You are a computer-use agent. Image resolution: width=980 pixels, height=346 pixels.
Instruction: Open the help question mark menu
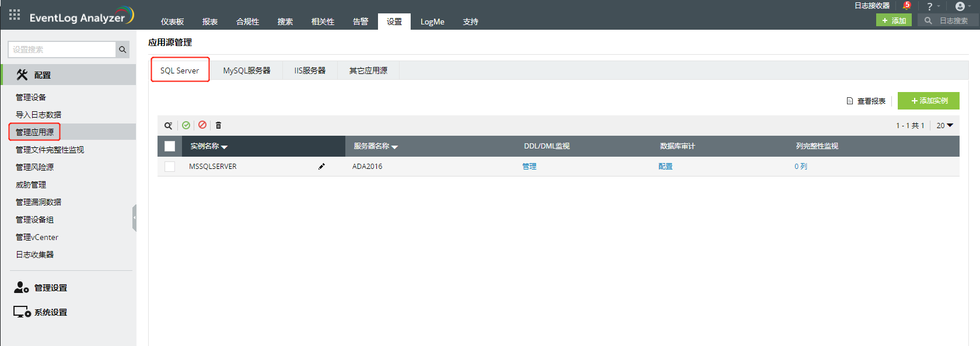pyautogui.click(x=930, y=6)
